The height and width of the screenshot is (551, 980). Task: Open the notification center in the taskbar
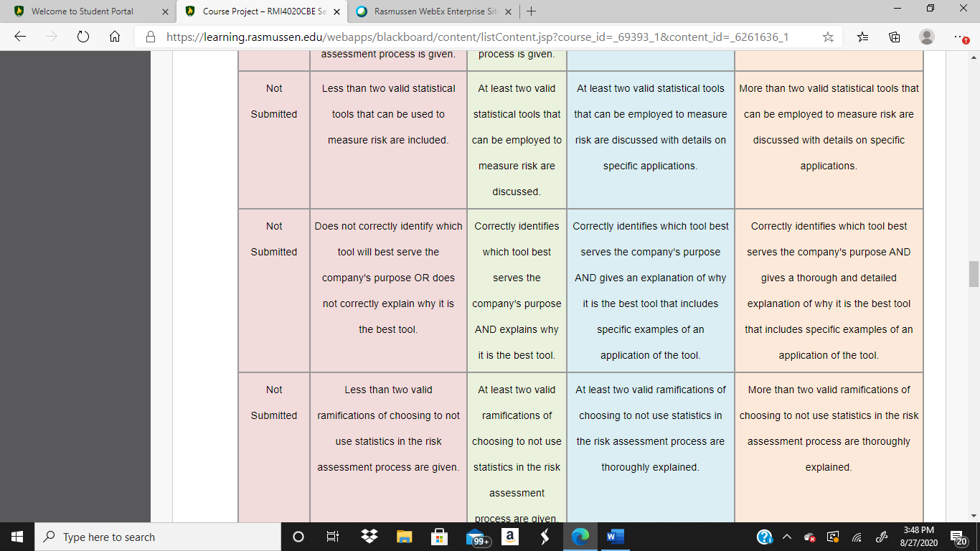(x=958, y=537)
